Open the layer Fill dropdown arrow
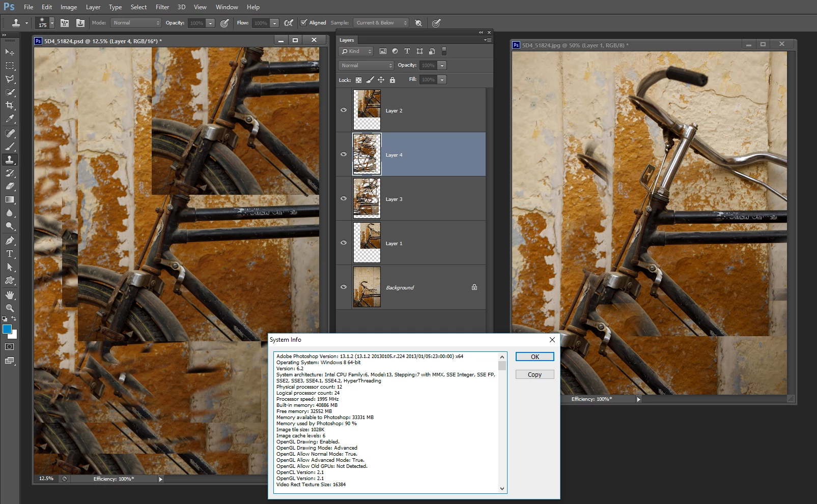The image size is (817, 504). click(x=442, y=80)
